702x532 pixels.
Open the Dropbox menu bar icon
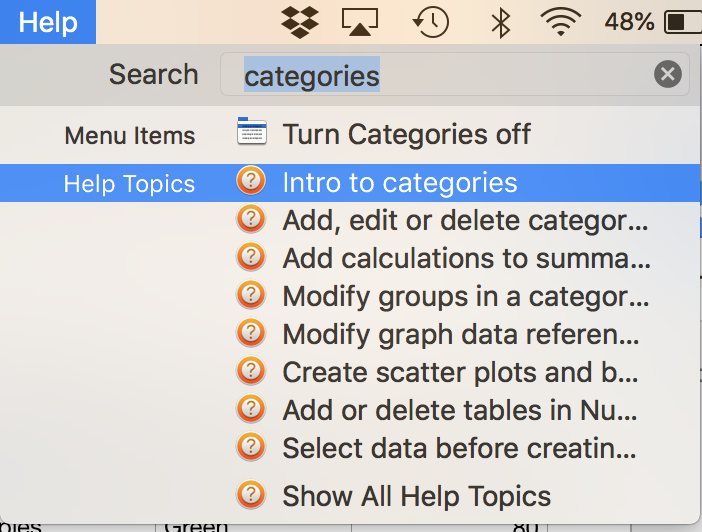pos(300,22)
